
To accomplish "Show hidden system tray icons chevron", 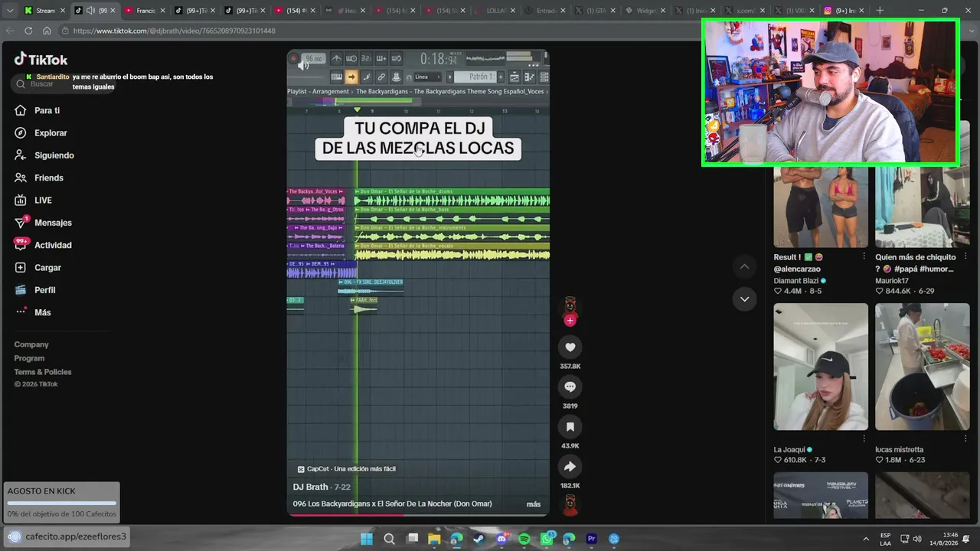I will point(866,539).
